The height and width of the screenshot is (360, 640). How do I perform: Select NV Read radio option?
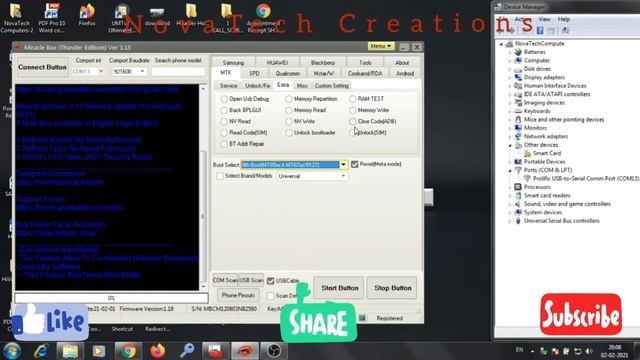(224, 122)
